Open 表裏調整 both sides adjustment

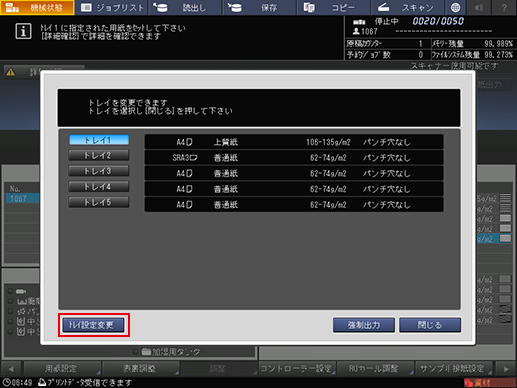click(x=140, y=369)
